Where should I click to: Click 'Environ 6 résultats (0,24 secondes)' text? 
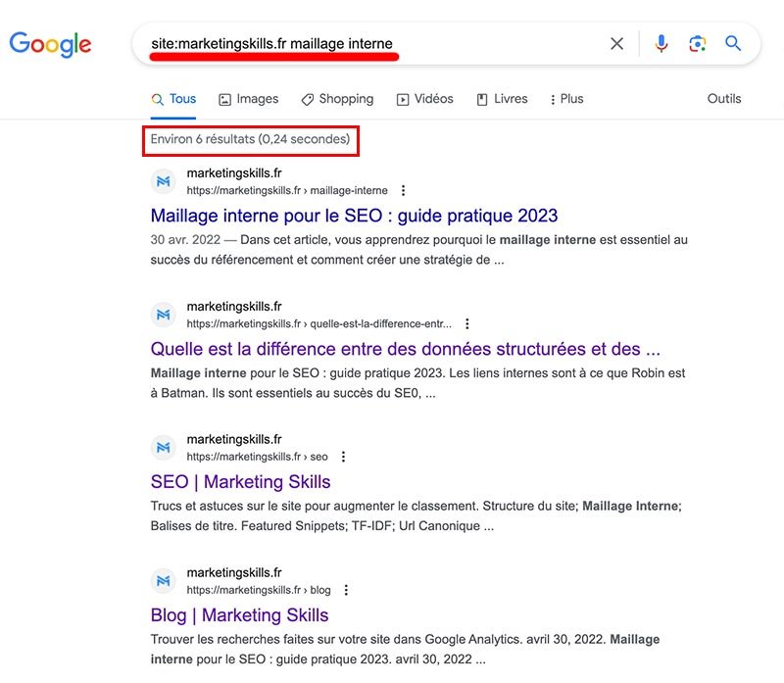pos(250,139)
